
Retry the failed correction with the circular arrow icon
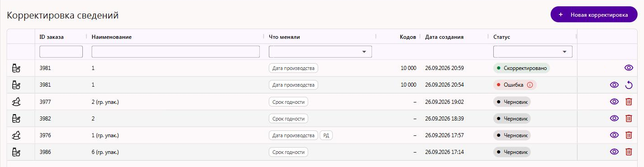[628, 85]
